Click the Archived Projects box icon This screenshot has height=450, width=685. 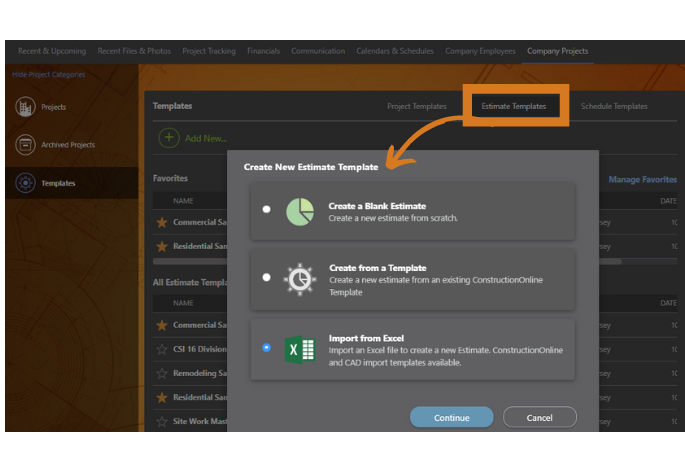coord(25,145)
